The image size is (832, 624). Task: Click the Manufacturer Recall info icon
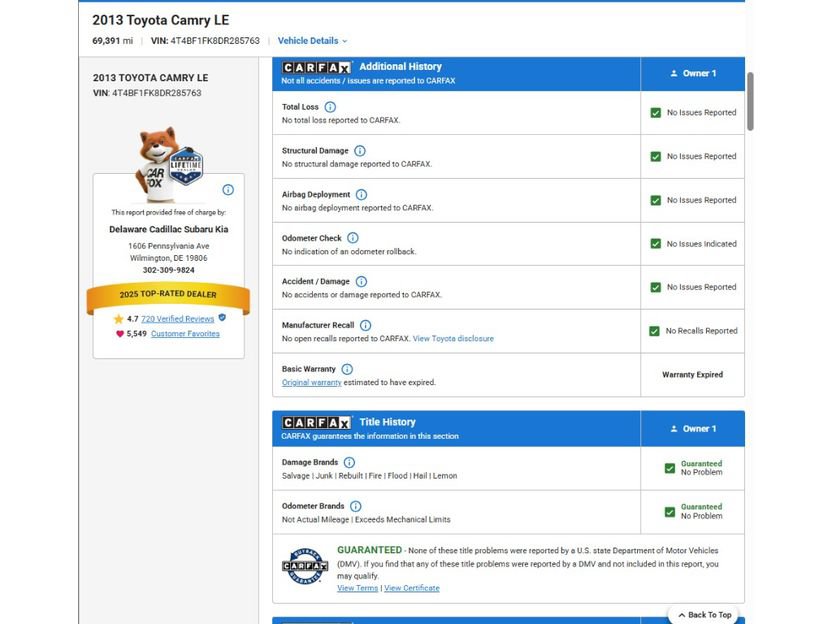(x=366, y=325)
